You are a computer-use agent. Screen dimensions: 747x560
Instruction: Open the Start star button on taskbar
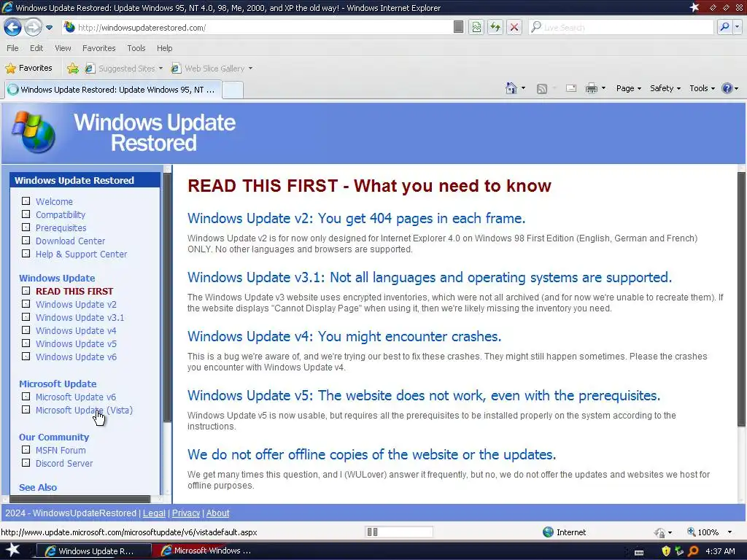pos(13,550)
